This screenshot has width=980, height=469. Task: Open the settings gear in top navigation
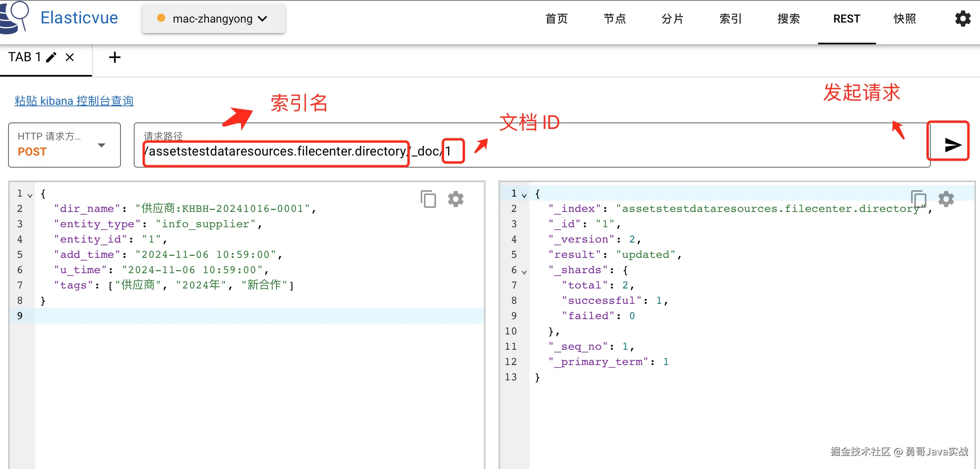pyautogui.click(x=963, y=19)
